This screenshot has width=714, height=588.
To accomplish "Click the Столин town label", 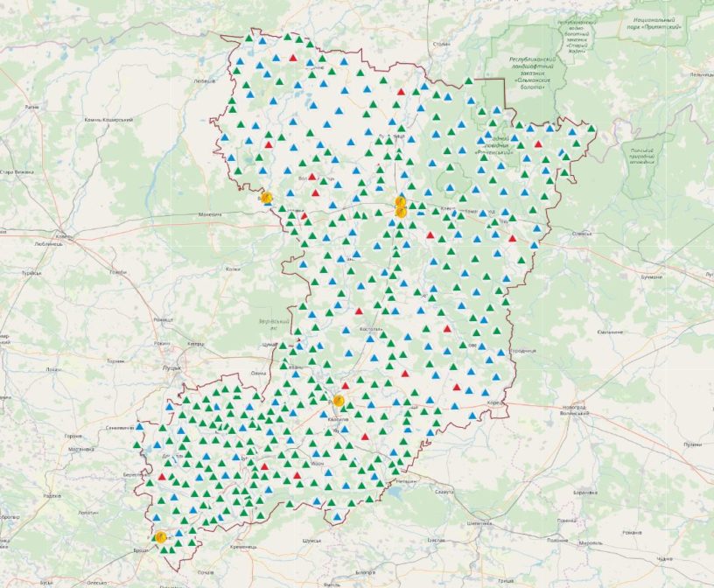I will [442, 43].
